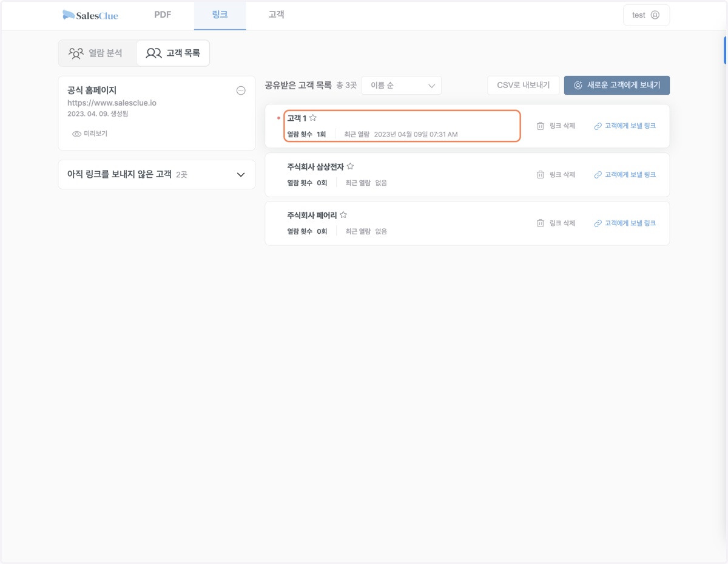Screen dimensions: 728x564
Task: Open the PDF tab
Action: [163, 15]
